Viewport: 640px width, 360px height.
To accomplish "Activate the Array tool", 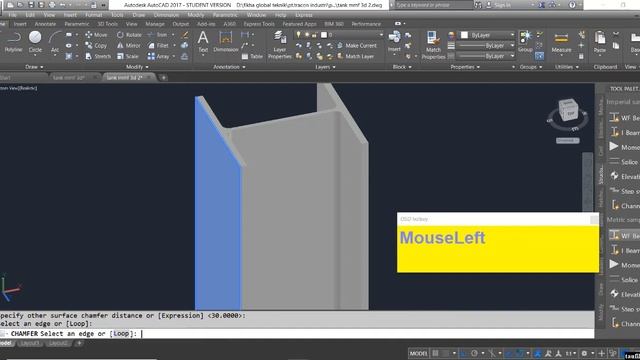I will coord(159,56).
